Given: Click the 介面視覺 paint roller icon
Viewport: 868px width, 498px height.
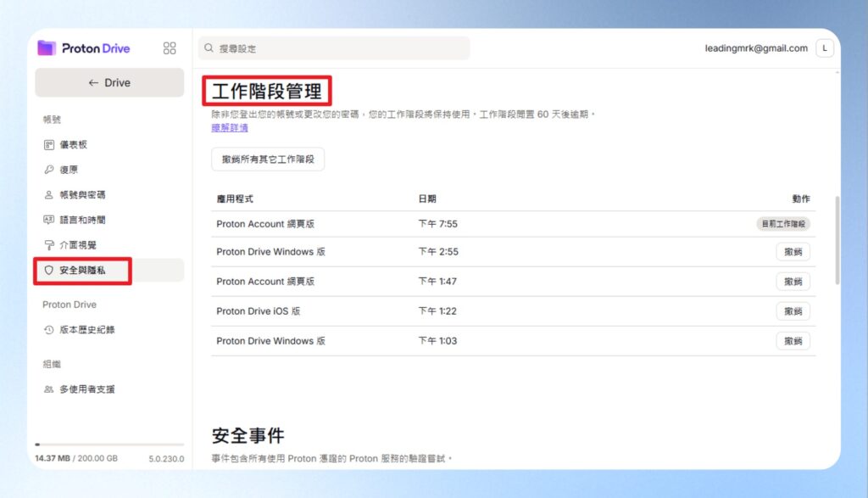Looking at the screenshot, I should point(48,245).
